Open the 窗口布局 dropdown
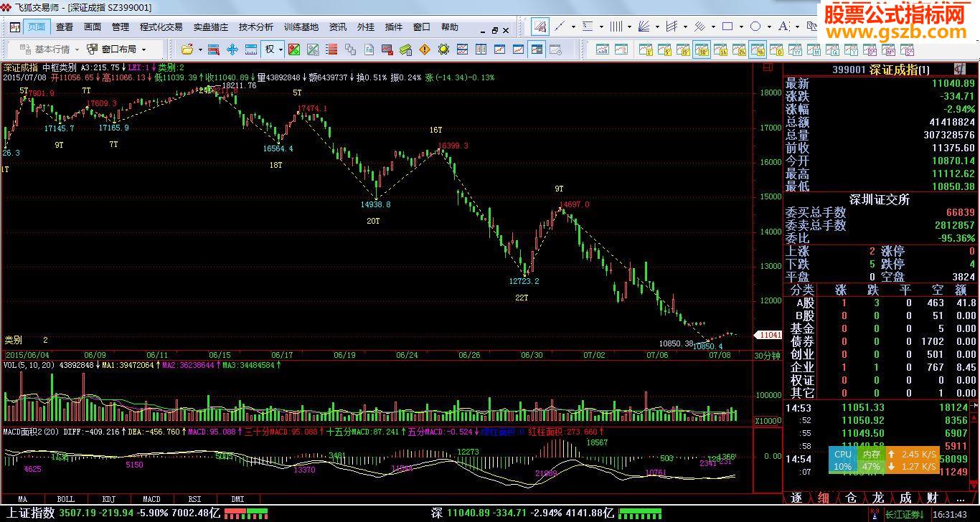 [116, 49]
